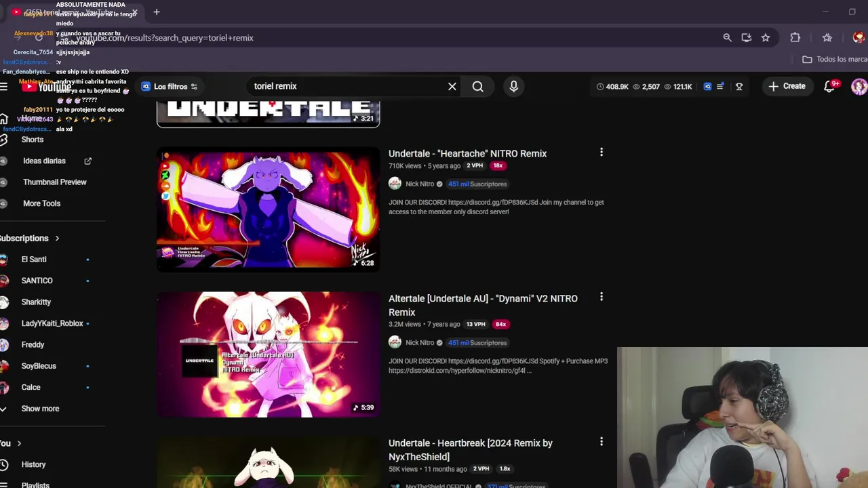868x488 pixels.
Task: Click the 13 VPH badge on the Altertale video
Action: (x=476, y=324)
